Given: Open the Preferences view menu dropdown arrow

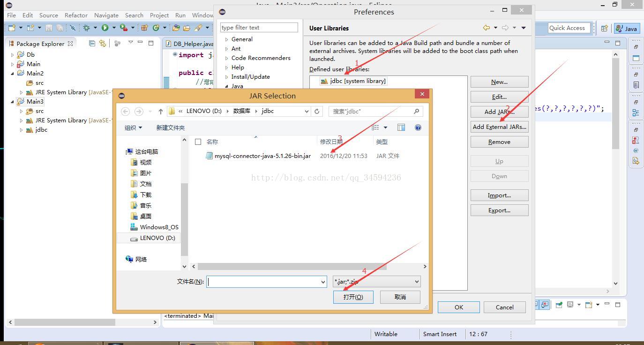Looking at the screenshot, I should tap(524, 28).
